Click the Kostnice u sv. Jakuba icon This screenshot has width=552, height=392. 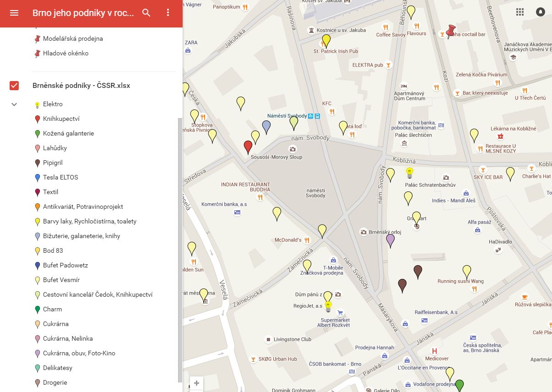pos(312,30)
